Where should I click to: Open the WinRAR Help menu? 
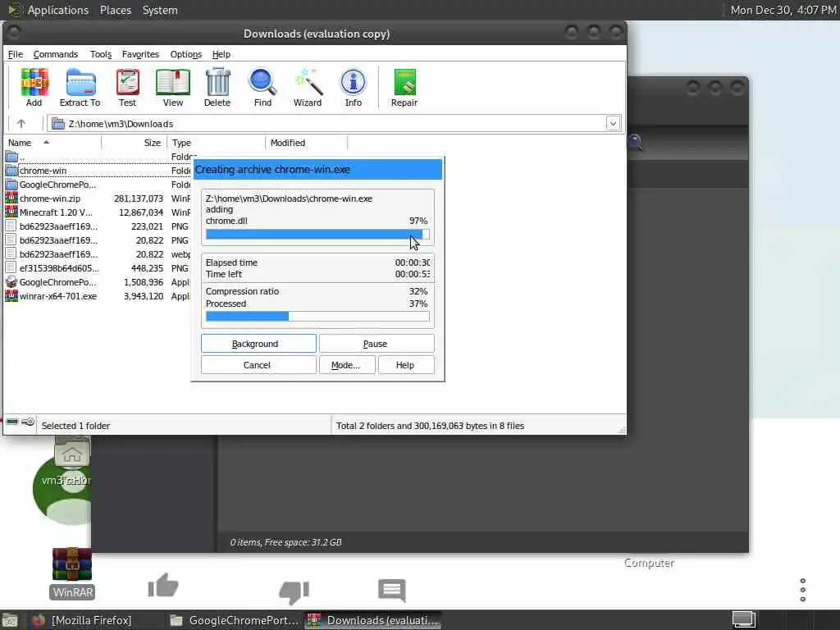pyautogui.click(x=221, y=54)
